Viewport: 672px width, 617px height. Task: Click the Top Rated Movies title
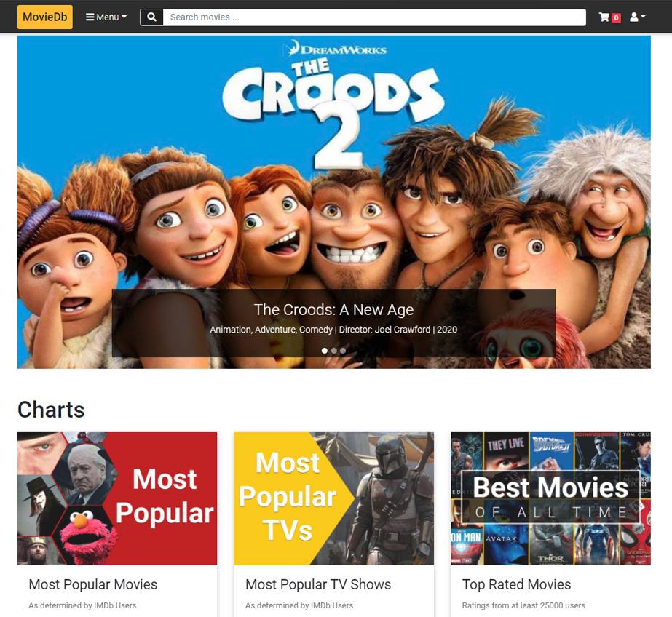516,584
